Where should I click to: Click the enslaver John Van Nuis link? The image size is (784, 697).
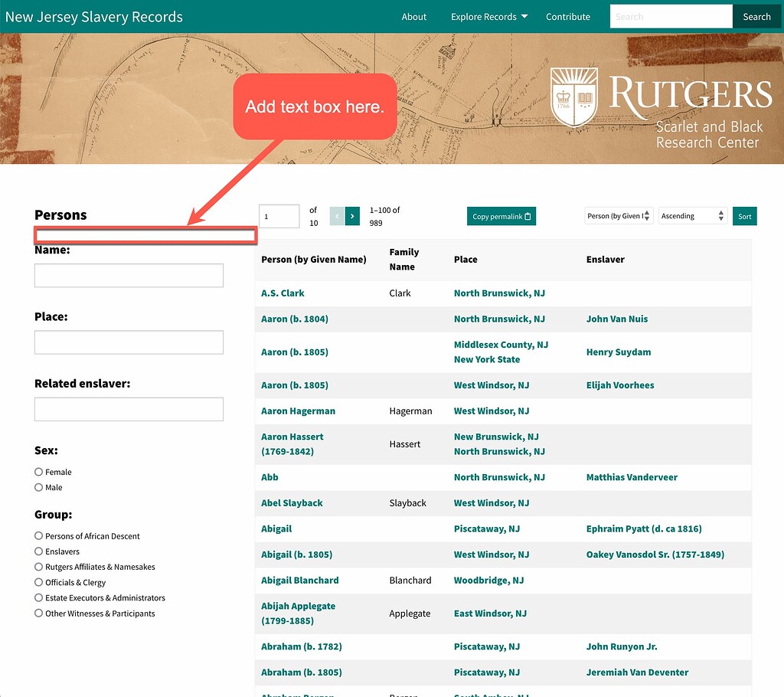[617, 318]
